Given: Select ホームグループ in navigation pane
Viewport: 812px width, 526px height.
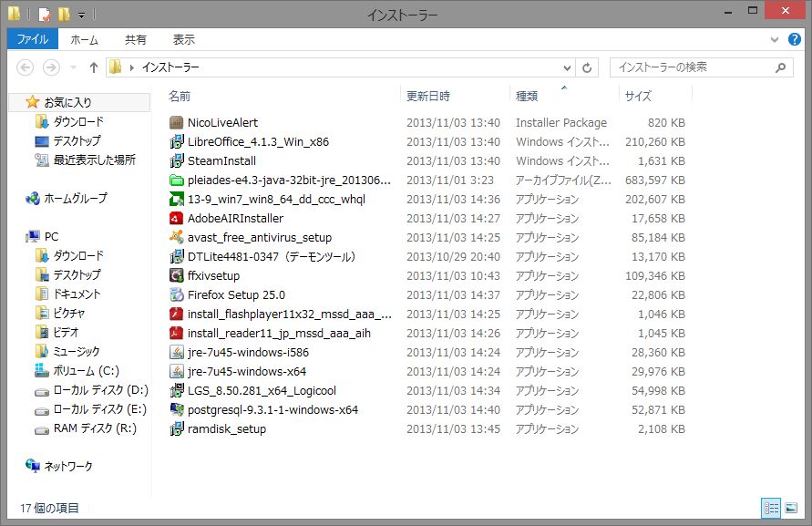Looking at the screenshot, I should click(76, 199).
